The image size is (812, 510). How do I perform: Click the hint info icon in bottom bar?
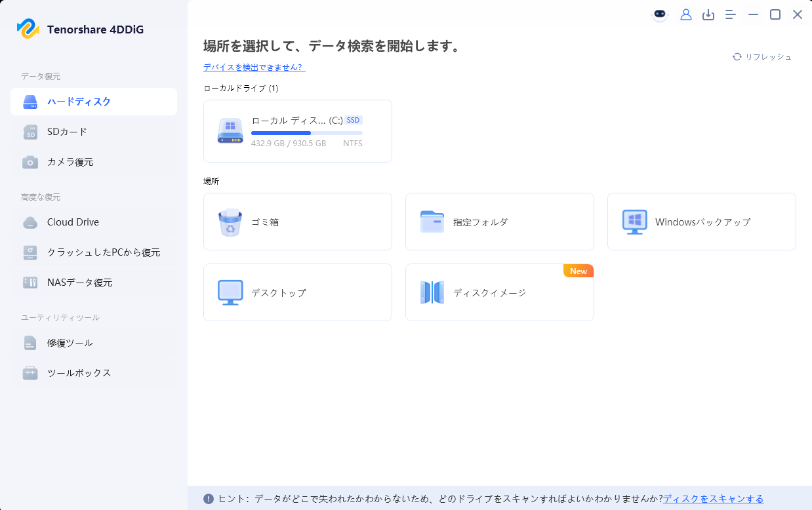(209, 499)
